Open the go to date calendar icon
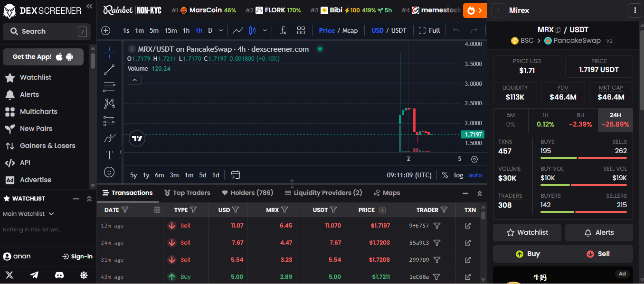 [236, 175]
